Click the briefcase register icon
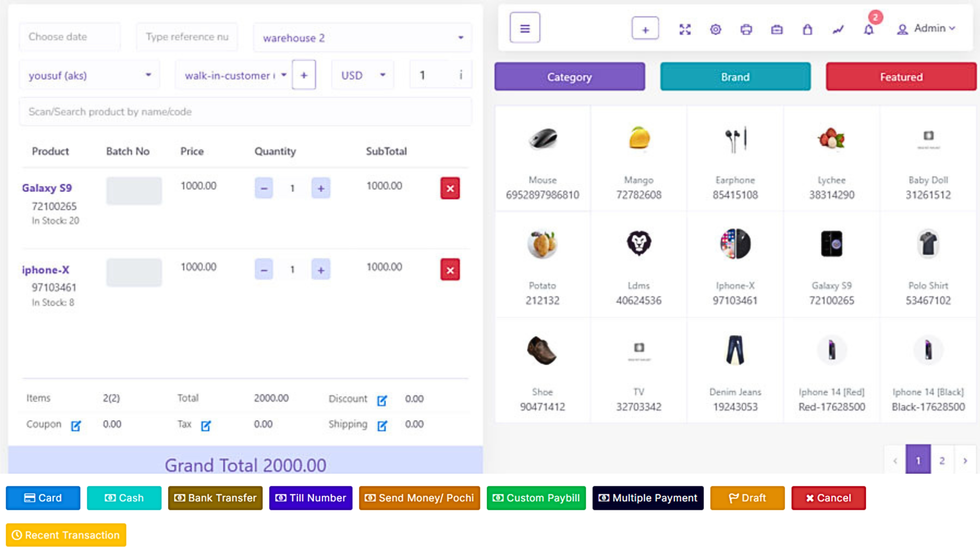 (777, 29)
